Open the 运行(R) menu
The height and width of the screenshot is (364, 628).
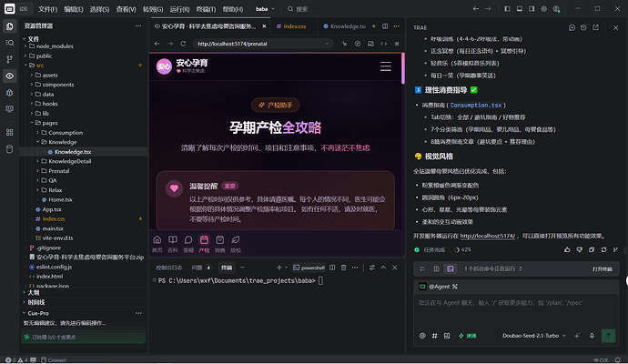click(x=179, y=9)
